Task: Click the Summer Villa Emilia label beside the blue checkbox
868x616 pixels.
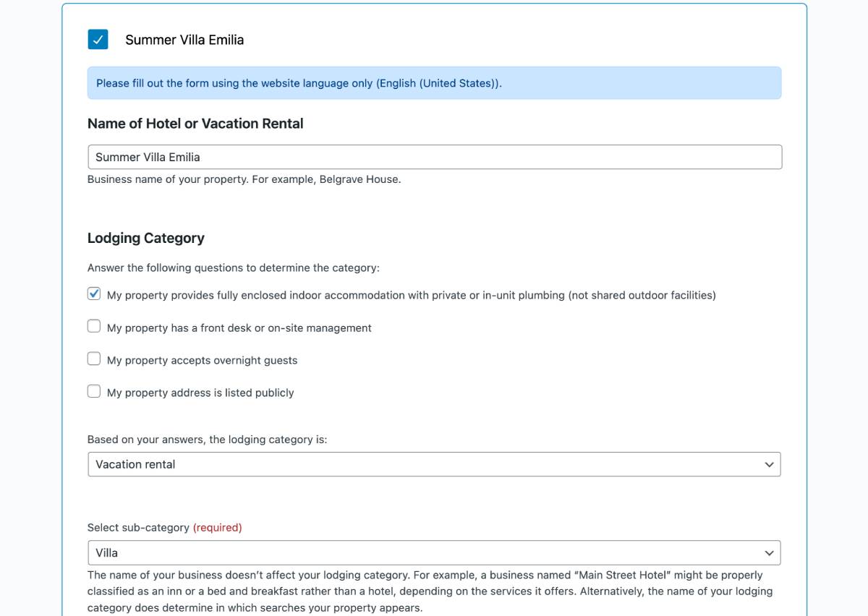Action: click(184, 40)
